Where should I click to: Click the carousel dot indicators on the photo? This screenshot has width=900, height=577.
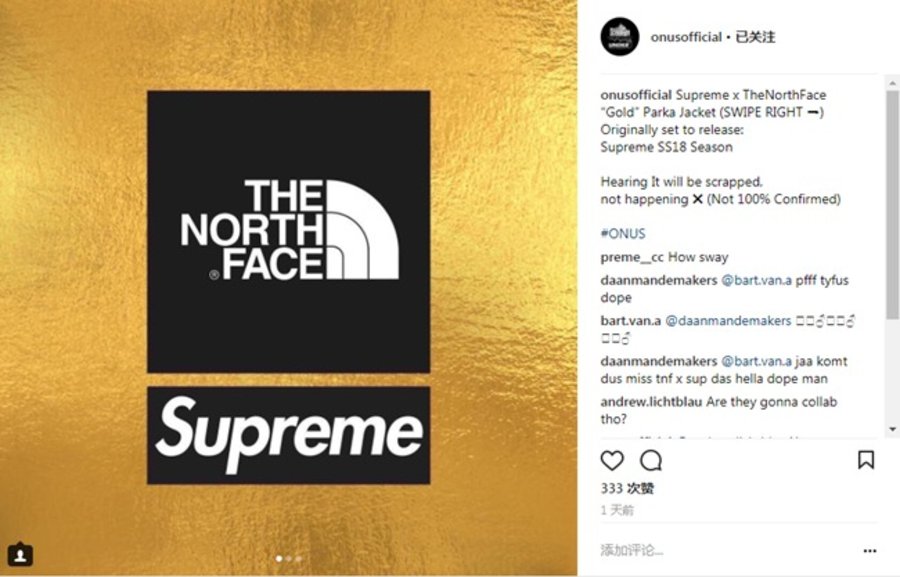coord(288,559)
